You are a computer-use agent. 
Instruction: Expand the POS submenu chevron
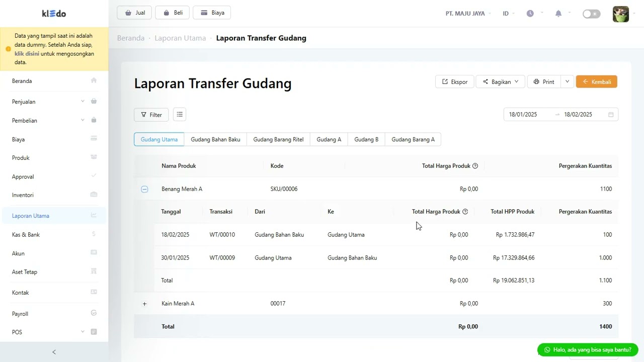pos(83,332)
